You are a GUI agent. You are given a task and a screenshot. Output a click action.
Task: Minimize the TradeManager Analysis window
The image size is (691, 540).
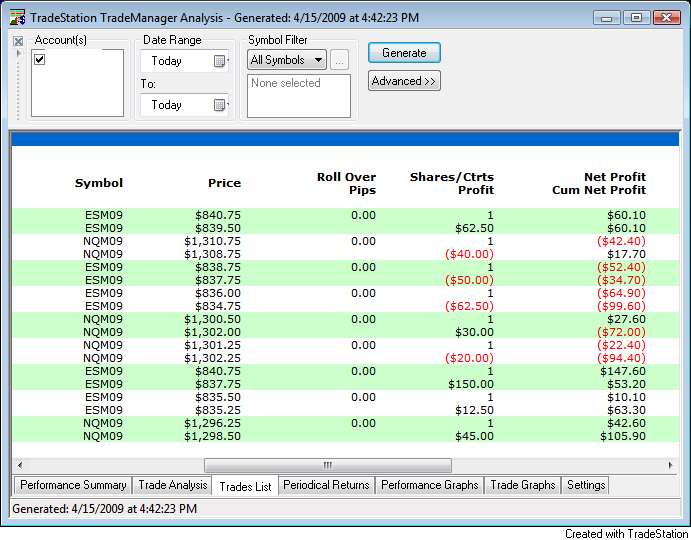[607, 18]
